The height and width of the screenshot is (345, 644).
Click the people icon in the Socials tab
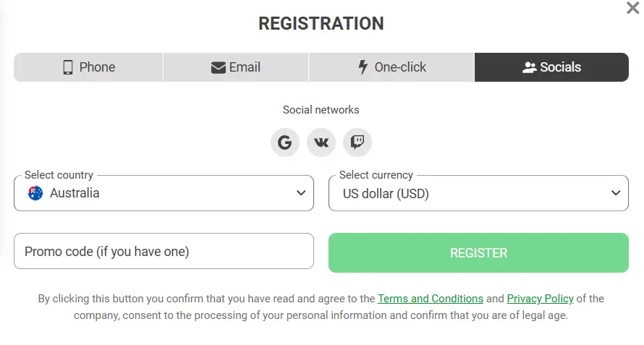point(529,67)
